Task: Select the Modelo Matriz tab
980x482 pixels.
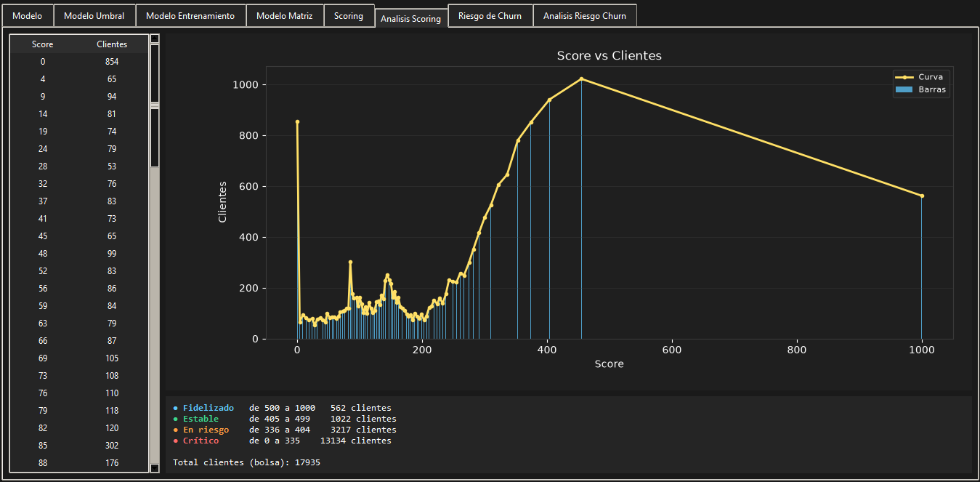Action: tap(285, 15)
